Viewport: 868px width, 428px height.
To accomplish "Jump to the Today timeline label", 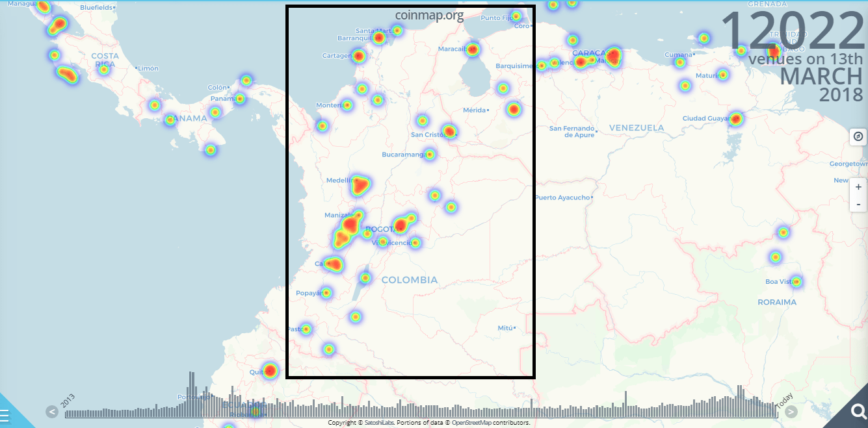I will point(783,399).
